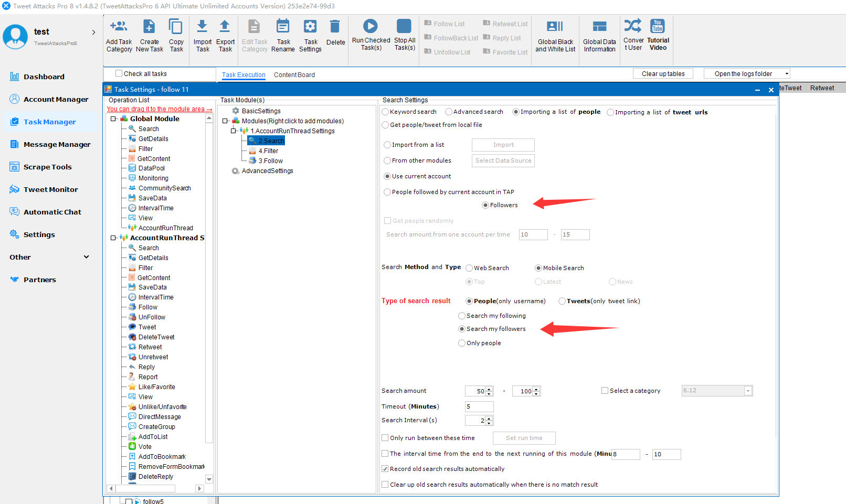Click the Follow List toolbar item
The height and width of the screenshot is (504, 846).
(x=444, y=24)
